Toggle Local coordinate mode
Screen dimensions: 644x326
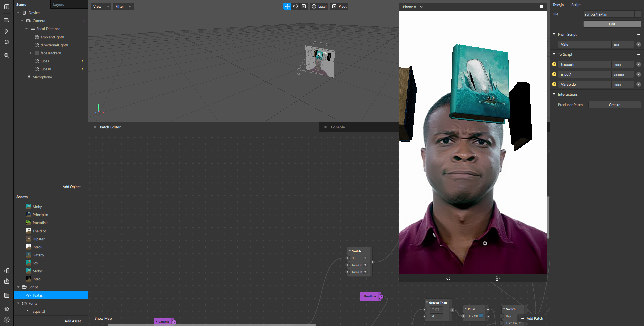click(319, 6)
